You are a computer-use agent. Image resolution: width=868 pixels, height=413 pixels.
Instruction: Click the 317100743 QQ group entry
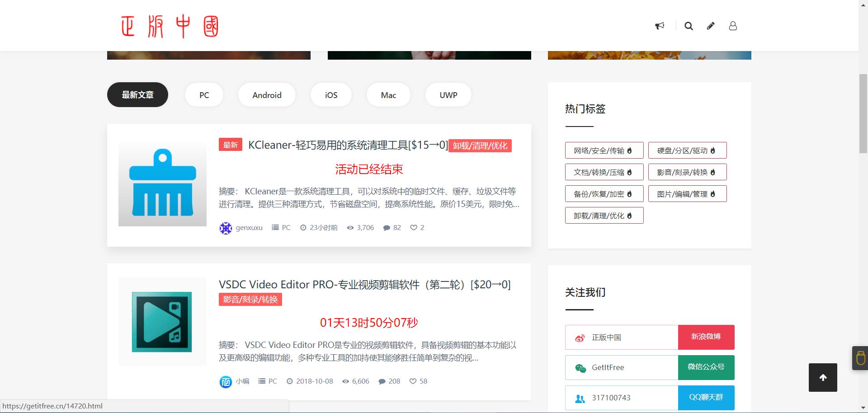tap(622, 398)
